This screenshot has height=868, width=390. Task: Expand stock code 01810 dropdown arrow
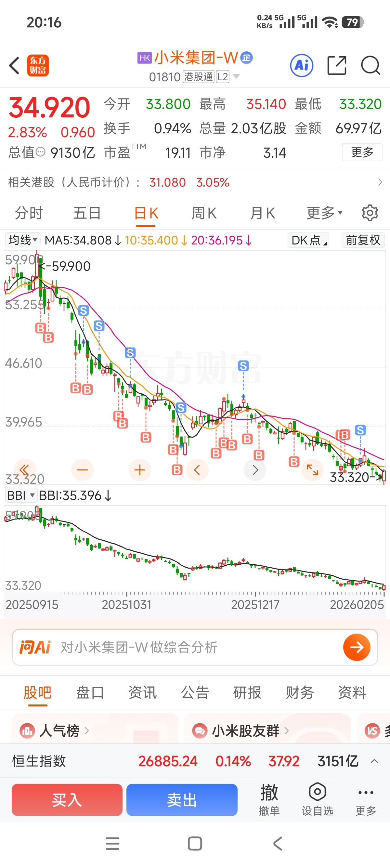coord(236,76)
